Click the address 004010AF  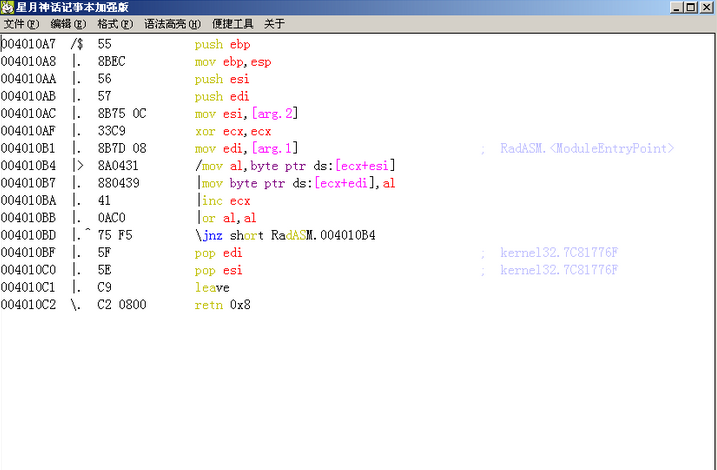point(28,131)
